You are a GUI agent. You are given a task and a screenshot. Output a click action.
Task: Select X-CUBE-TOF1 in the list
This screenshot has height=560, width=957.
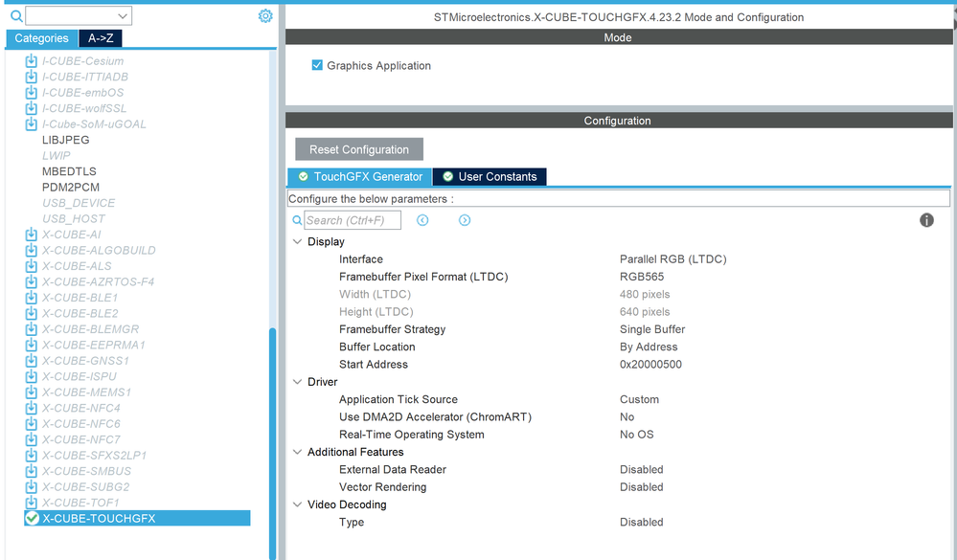[80, 504]
